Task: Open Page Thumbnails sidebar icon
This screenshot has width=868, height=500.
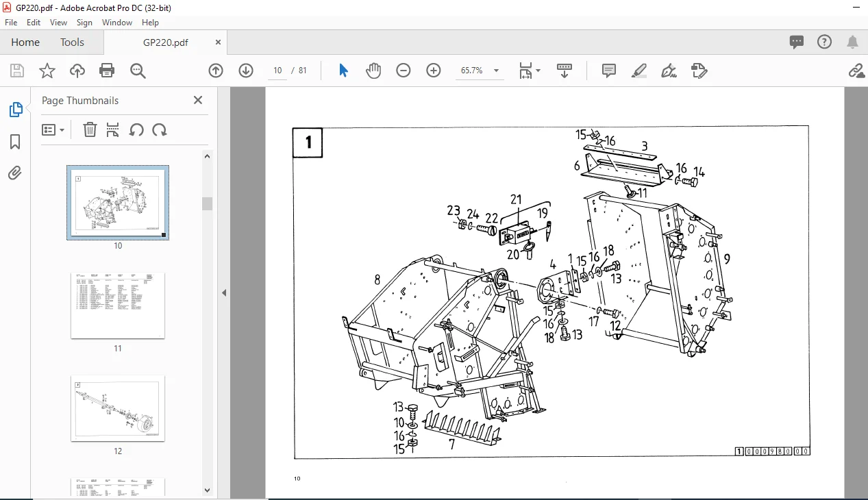Action: [15, 110]
